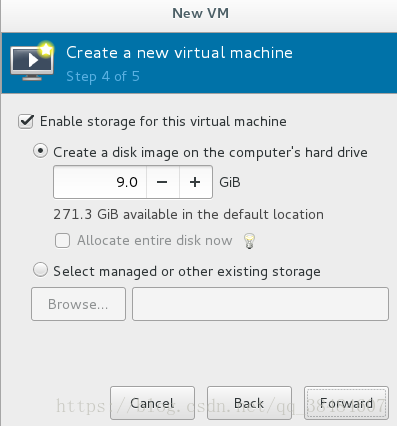The width and height of the screenshot is (397, 426).
Task: Click the Step 4 of 5 label
Action: click(103, 77)
